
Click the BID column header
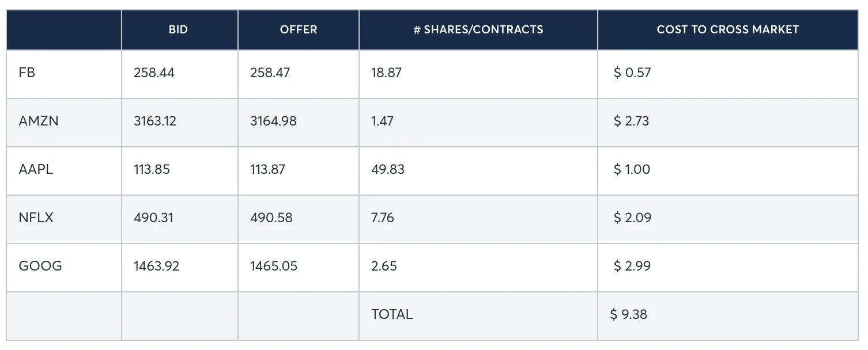point(178,29)
